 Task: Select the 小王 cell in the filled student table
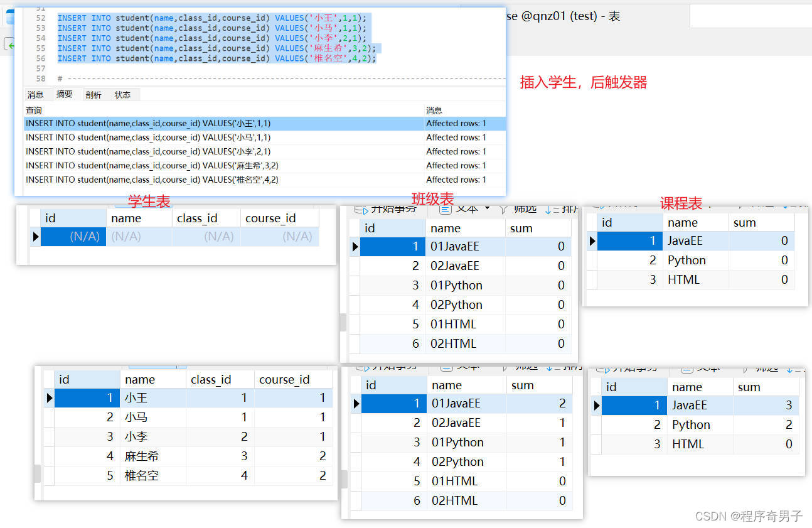click(x=153, y=398)
